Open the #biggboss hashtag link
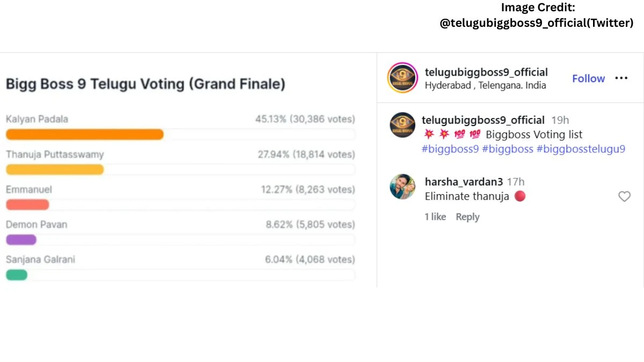 point(507,149)
